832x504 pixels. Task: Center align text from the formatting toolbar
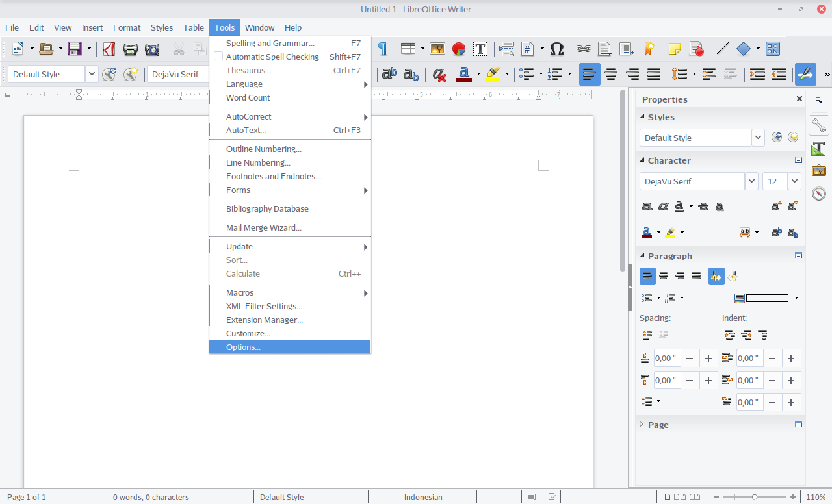611,74
